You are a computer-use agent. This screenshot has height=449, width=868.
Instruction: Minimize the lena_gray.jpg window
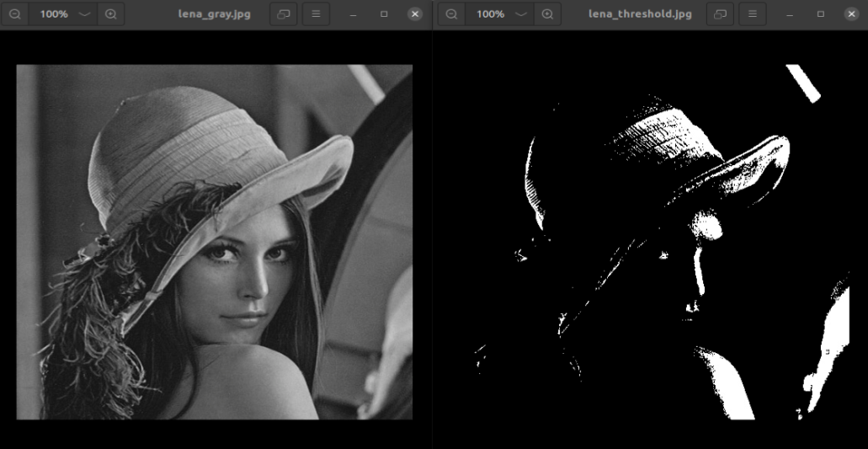354,14
